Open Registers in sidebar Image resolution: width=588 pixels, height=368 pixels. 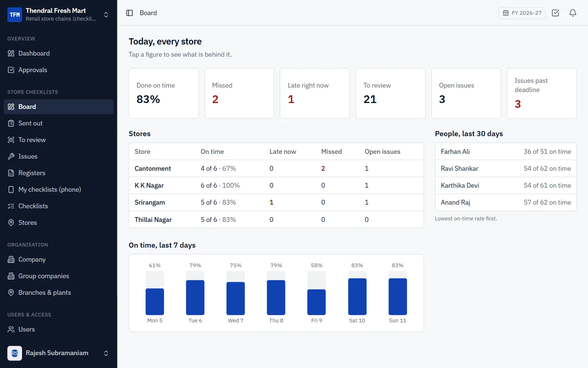click(58, 173)
